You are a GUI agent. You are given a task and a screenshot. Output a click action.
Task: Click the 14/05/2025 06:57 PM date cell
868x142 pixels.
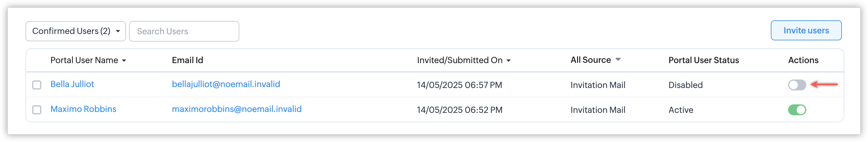(459, 85)
